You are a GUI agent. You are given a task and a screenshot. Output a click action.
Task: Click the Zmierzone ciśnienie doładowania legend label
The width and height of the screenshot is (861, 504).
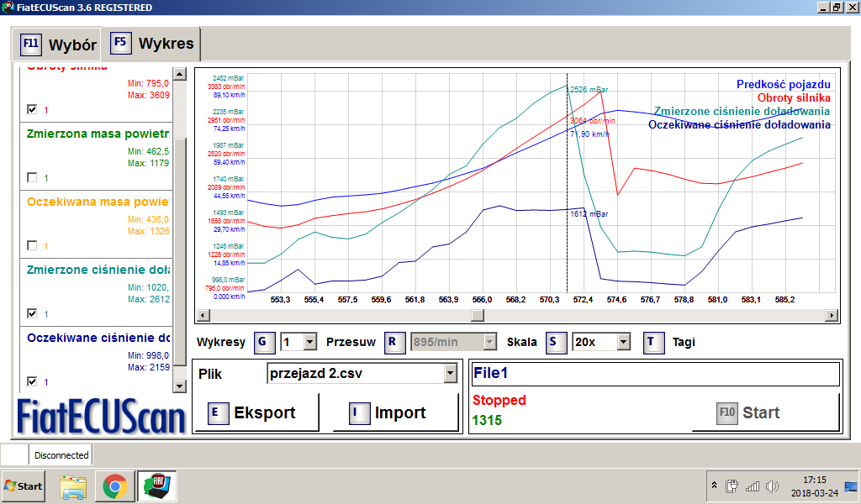[x=742, y=112]
